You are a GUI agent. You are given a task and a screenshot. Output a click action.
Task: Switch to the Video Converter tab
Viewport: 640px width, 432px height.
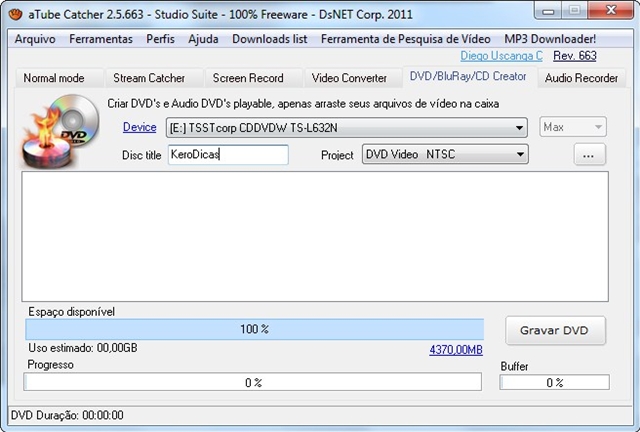[x=353, y=78]
